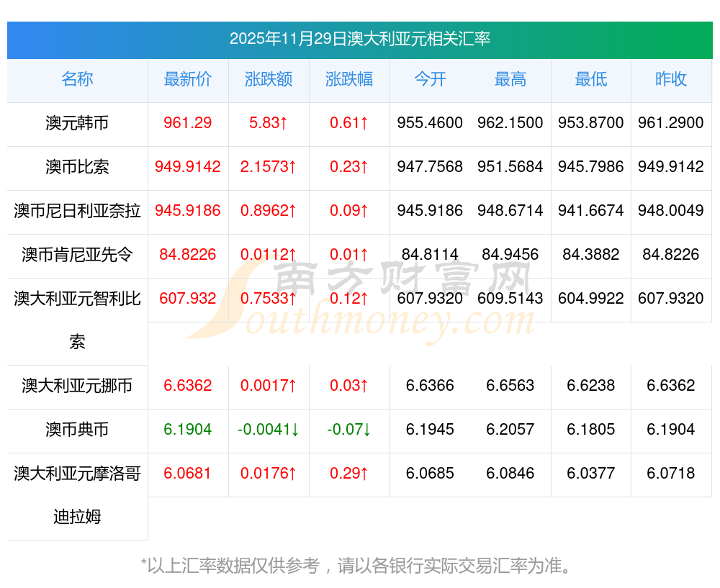Click the open value 6.0685
The width and height of the screenshot is (720, 588).
(430, 474)
